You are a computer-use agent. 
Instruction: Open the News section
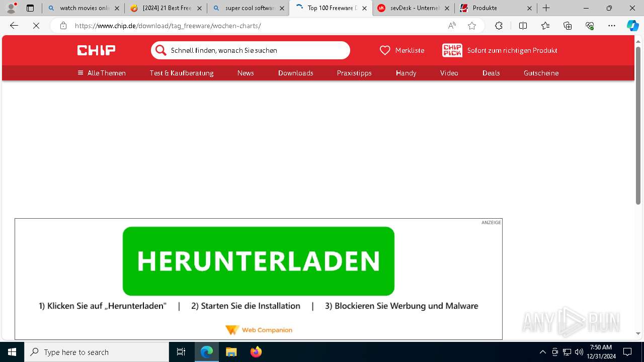coord(246,73)
